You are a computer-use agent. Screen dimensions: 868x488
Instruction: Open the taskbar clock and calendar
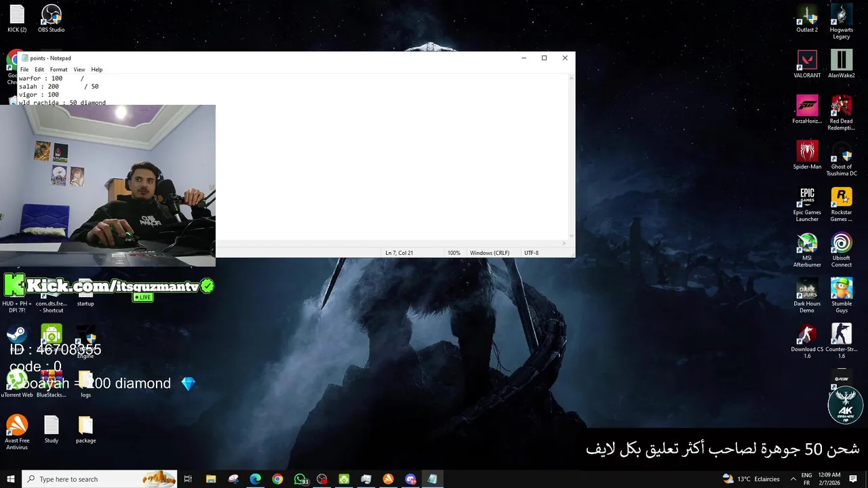coord(829,479)
